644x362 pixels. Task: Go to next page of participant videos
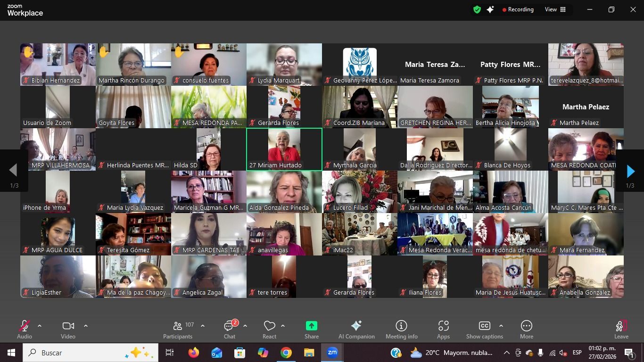[630, 171]
